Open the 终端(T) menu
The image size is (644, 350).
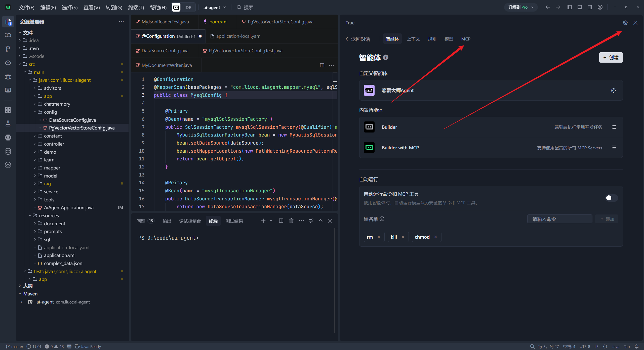point(136,7)
